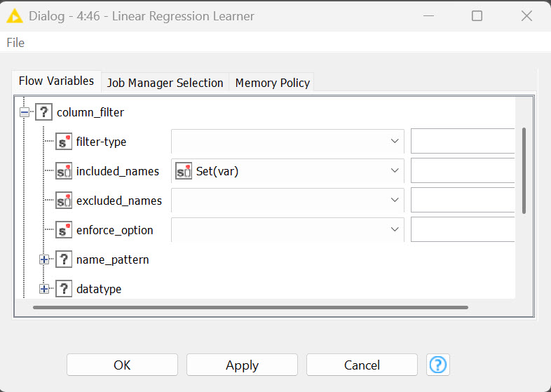551x392 pixels.
Task: Select the name_pattern question mark icon
Action: (x=64, y=259)
